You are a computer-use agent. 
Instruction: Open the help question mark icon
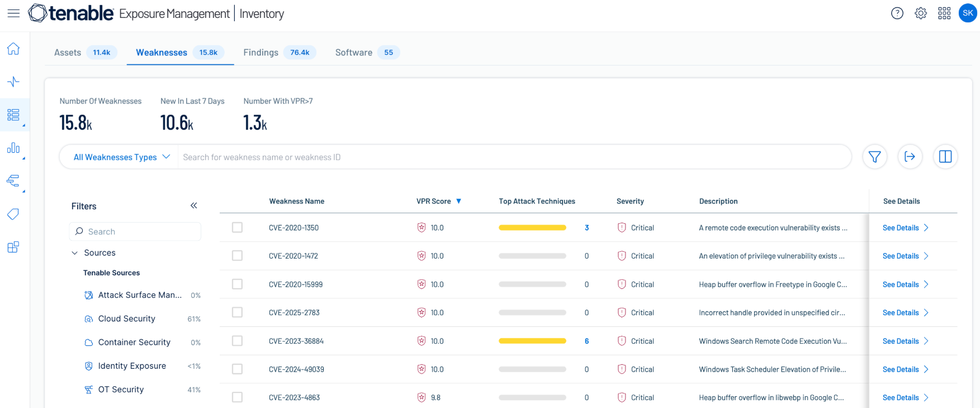[x=897, y=13]
